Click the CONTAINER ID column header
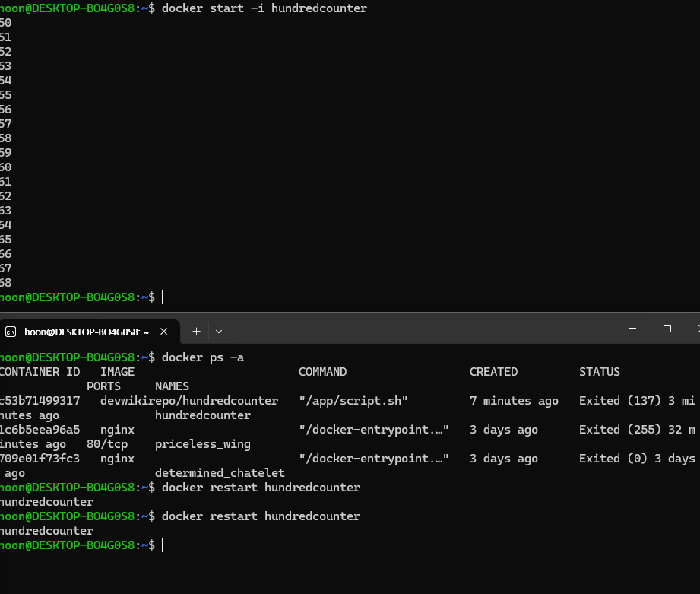Image resolution: width=700 pixels, height=594 pixels. click(x=40, y=372)
